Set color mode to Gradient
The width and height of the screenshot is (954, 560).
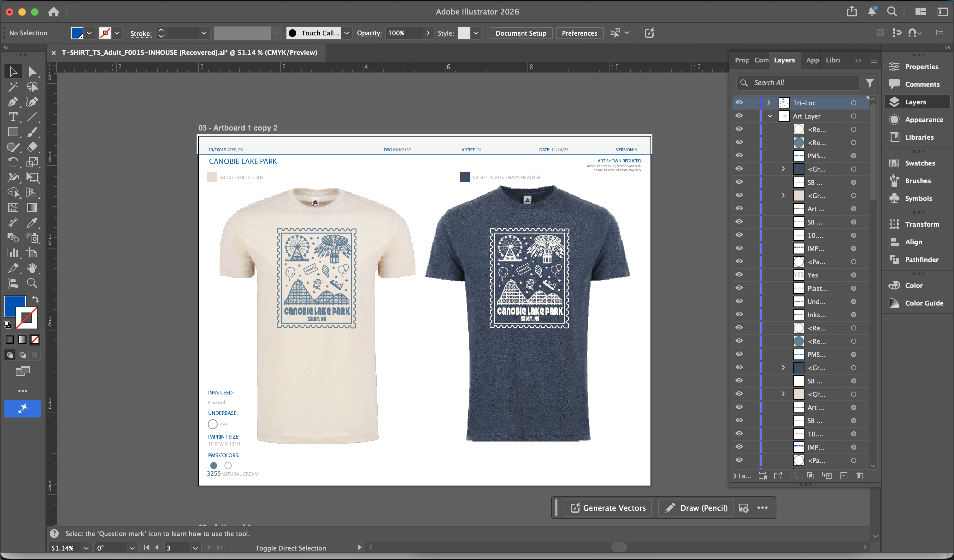[x=22, y=339]
